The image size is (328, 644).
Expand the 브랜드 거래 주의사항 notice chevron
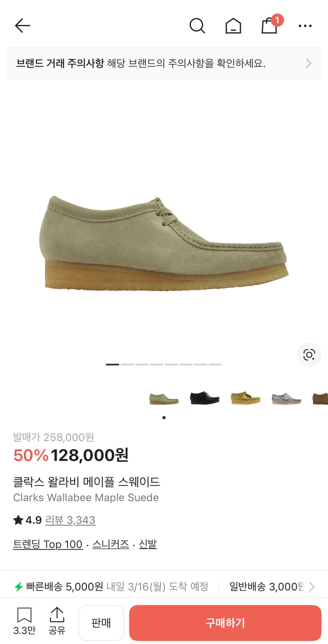[x=308, y=64]
